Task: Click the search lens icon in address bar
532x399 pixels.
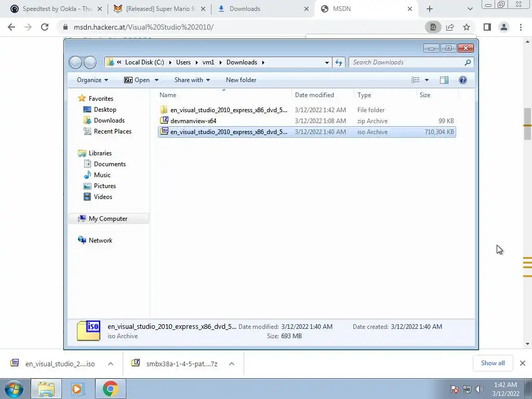Action: point(433,27)
